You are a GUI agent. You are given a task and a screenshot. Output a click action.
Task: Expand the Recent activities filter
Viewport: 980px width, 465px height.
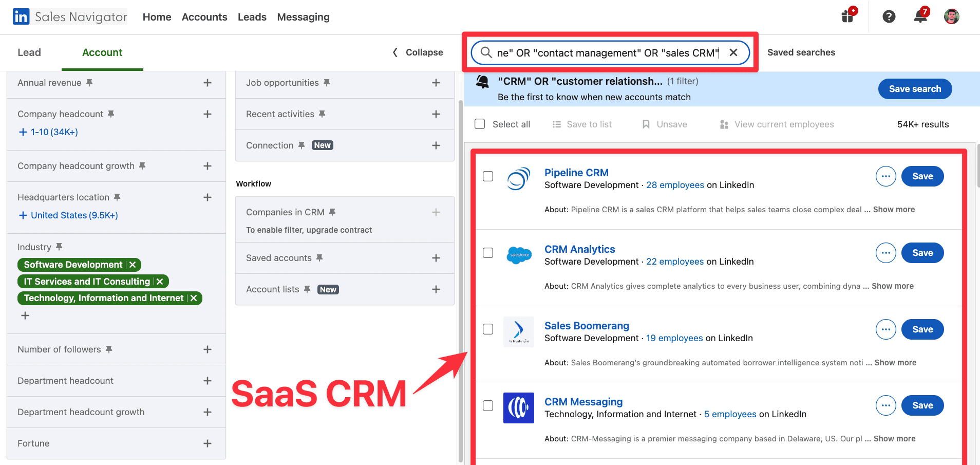coord(436,114)
